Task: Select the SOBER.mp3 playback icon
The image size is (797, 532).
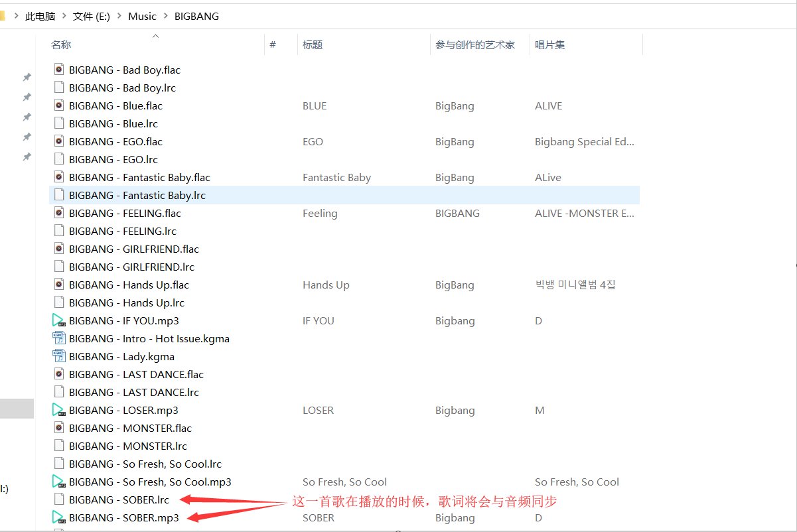Action: click(58, 517)
